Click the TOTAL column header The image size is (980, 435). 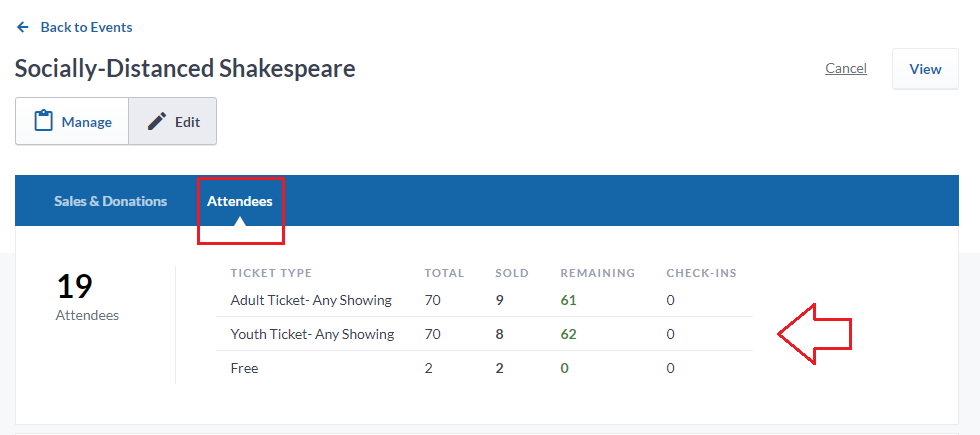click(x=444, y=273)
